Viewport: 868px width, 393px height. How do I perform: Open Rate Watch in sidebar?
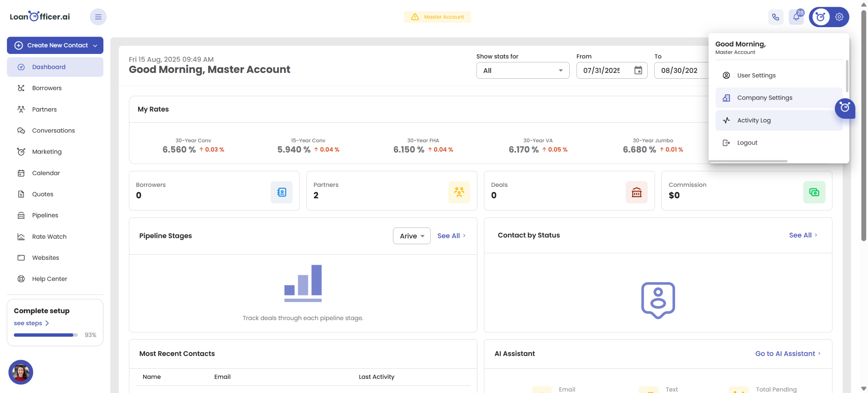point(49,237)
